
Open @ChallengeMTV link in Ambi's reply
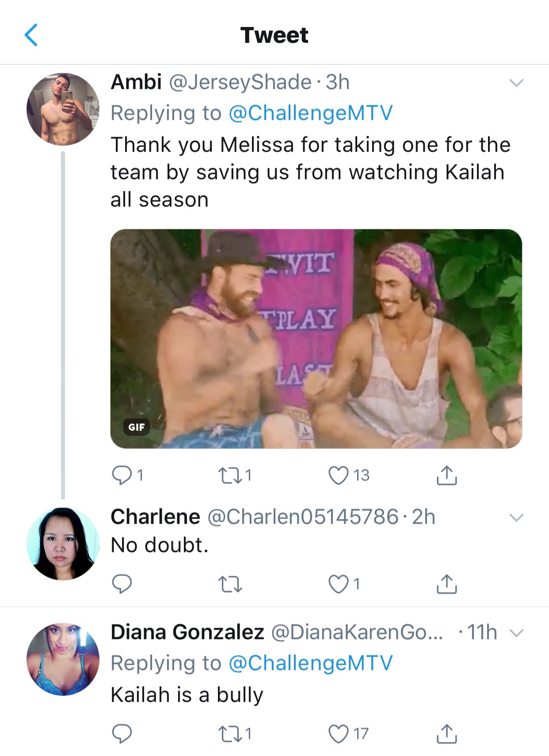[x=311, y=113]
